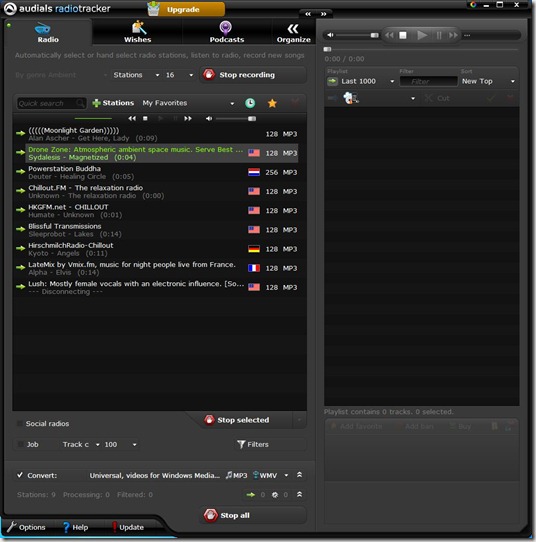536x542 pixels.
Task: Click the next button in station player bar
Action: coord(188,119)
